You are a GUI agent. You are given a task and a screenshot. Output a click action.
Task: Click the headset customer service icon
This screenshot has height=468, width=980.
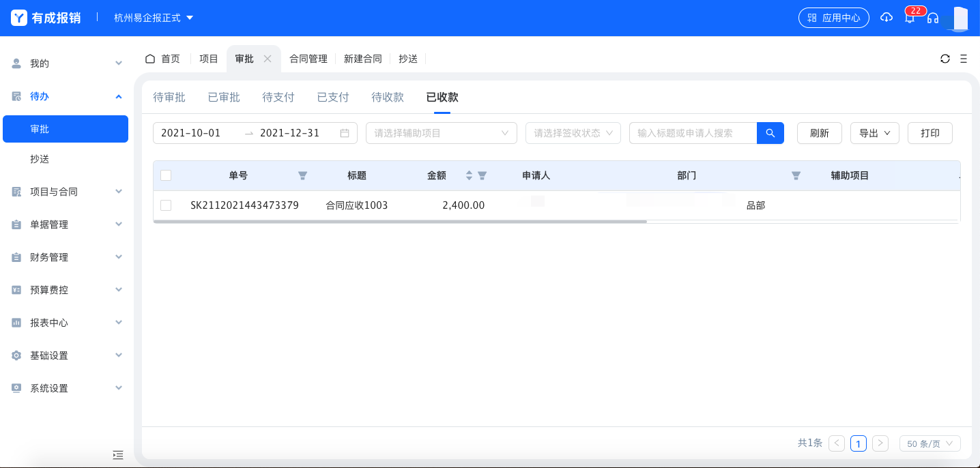click(933, 18)
